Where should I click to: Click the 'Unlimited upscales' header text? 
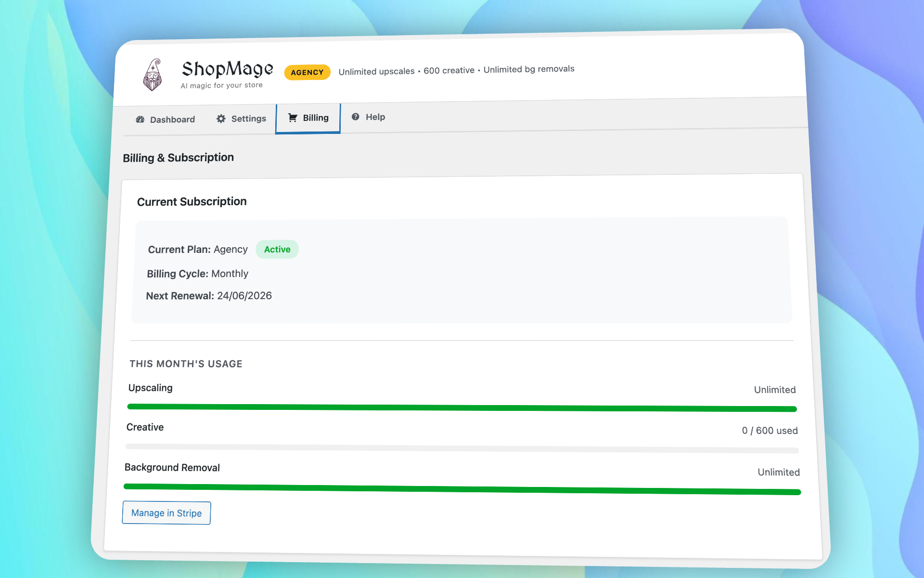point(376,71)
